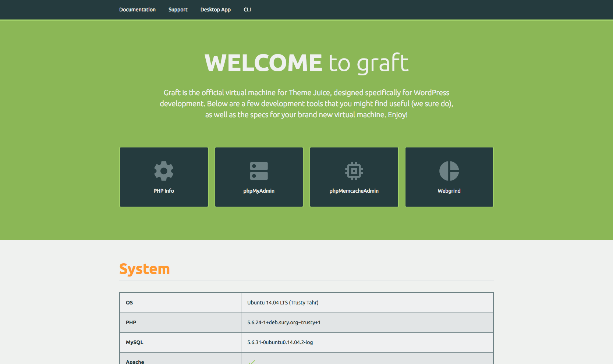Open the Webgrind label link
Viewport: 613px width, 364px height.
pyautogui.click(x=449, y=191)
